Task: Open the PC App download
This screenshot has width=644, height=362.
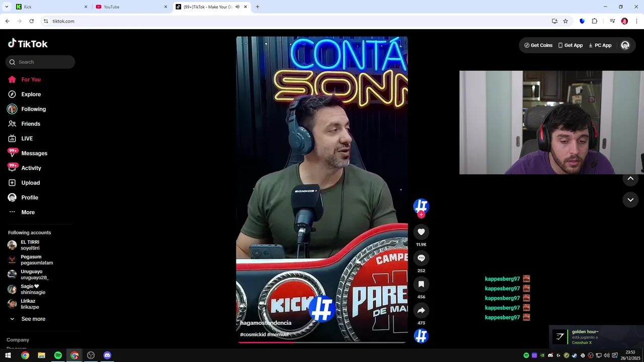Action: [x=600, y=45]
